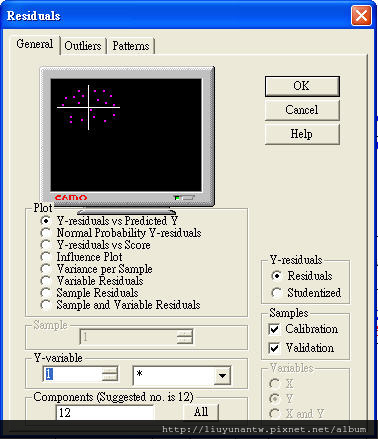Viewport: 378px width, 439px height.
Task: Click the Y-variable number field
Action: pos(72,374)
